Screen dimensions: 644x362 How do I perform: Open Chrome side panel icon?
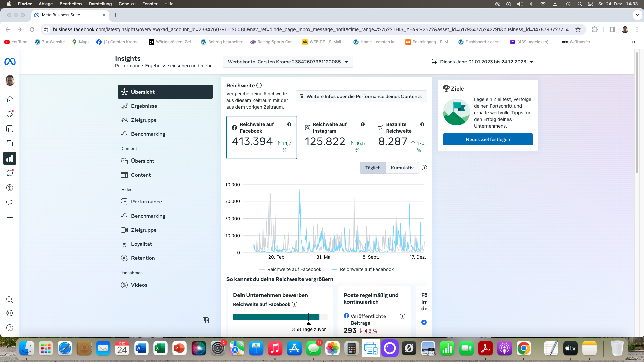pyautogui.click(x=613, y=29)
